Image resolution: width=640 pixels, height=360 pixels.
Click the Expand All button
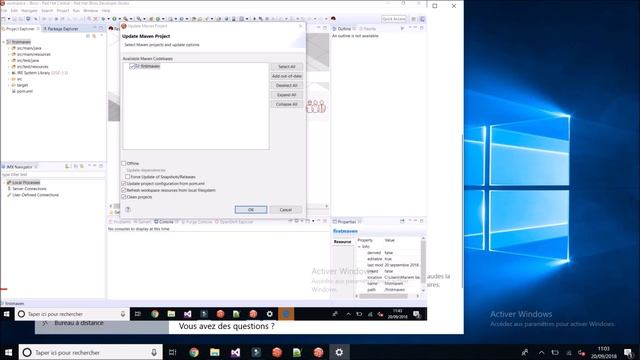point(287,95)
